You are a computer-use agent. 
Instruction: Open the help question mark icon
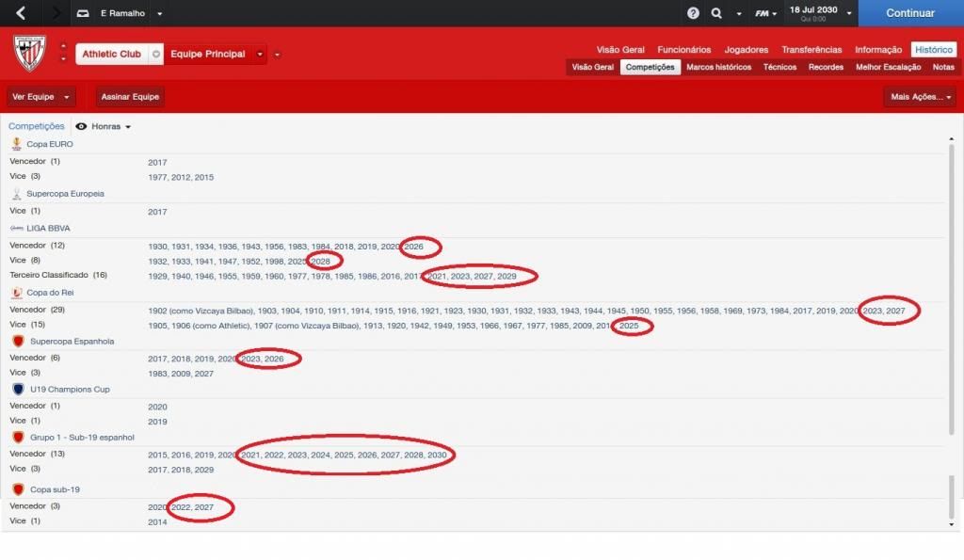pos(693,13)
